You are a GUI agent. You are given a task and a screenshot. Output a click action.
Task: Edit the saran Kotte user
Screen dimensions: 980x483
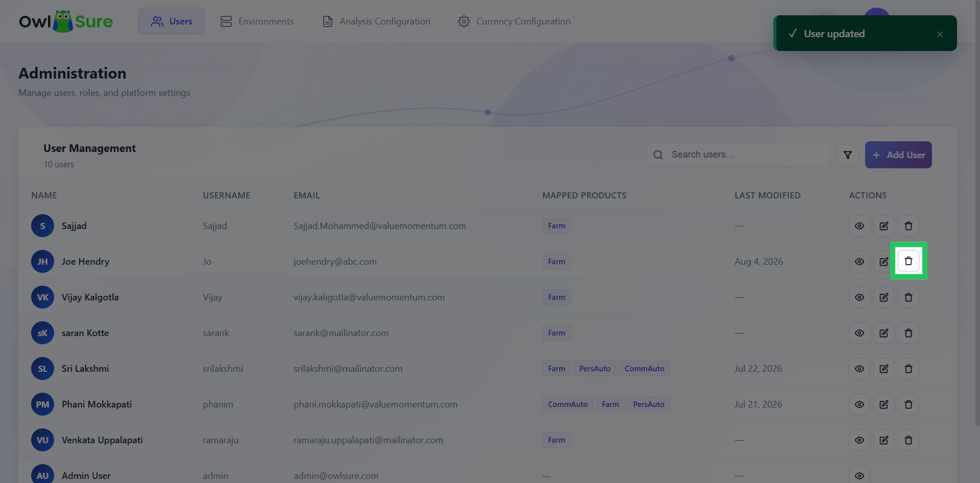(884, 333)
